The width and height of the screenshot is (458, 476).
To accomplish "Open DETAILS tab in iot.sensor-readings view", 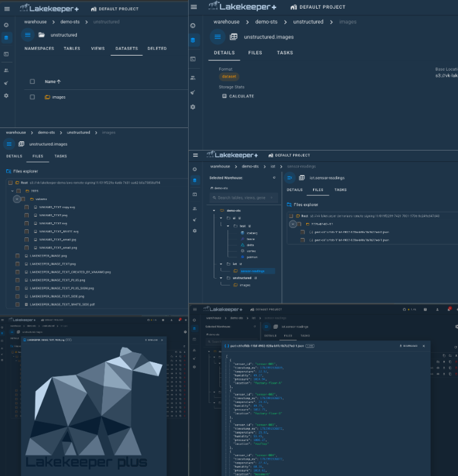I will pyautogui.click(x=294, y=190).
